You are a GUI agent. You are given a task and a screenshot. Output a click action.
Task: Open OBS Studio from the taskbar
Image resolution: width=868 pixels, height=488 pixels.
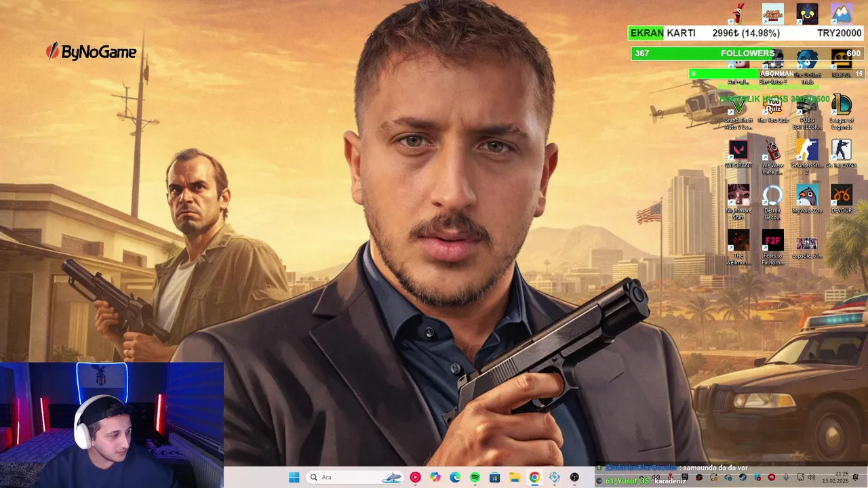click(574, 478)
